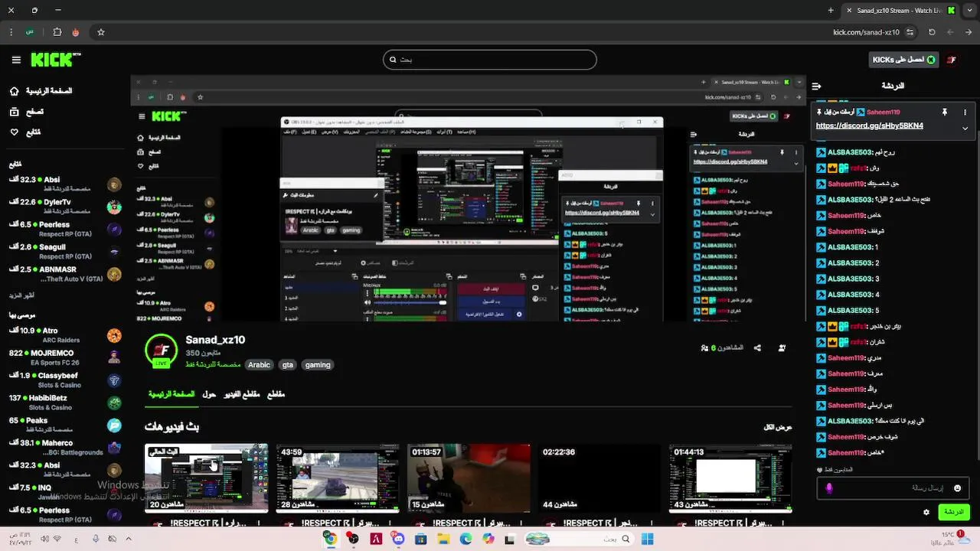Screen dimensions: 980x551
Task: Open Absi channel avatar in the following list
Action: tap(114, 184)
